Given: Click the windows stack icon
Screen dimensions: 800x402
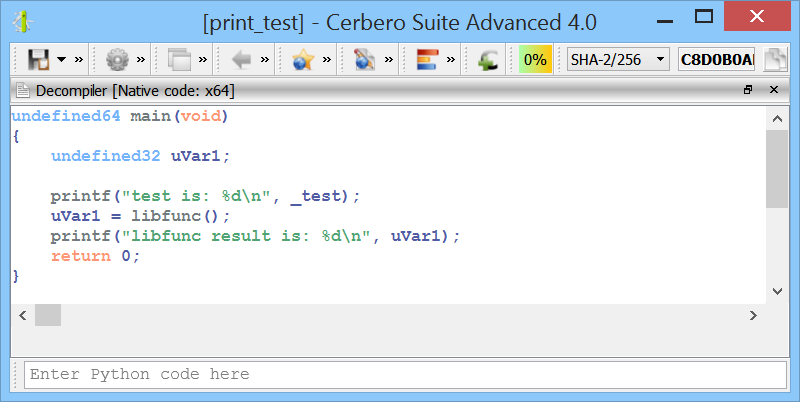Looking at the screenshot, I should 180,60.
